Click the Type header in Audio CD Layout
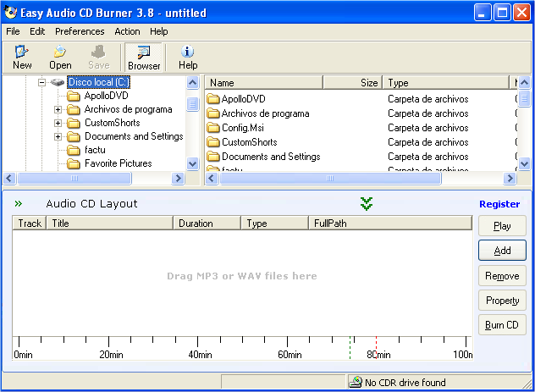This screenshot has width=535, height=392. coord(274,224)
